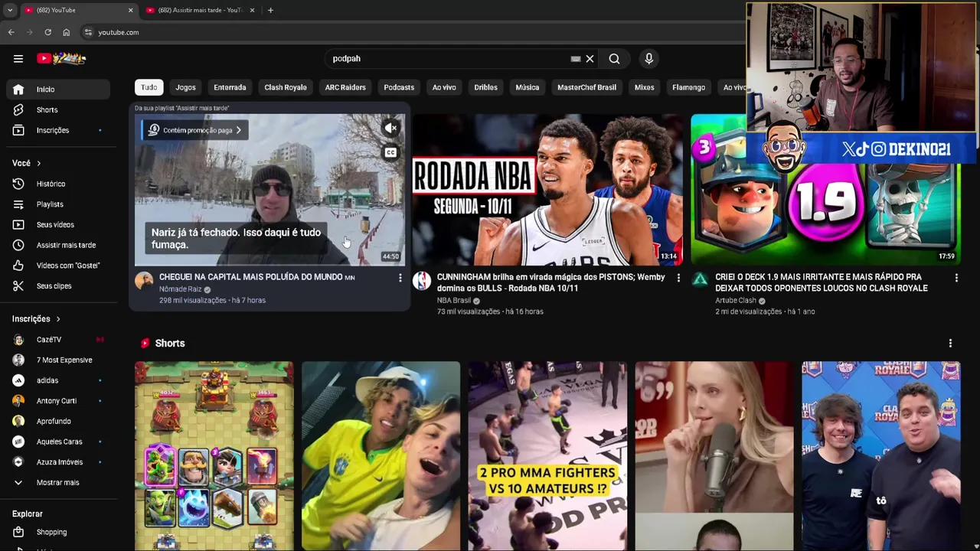Click the YouTube logo
Viewport: 980px width, 551px height.
(x=61, y=58)
